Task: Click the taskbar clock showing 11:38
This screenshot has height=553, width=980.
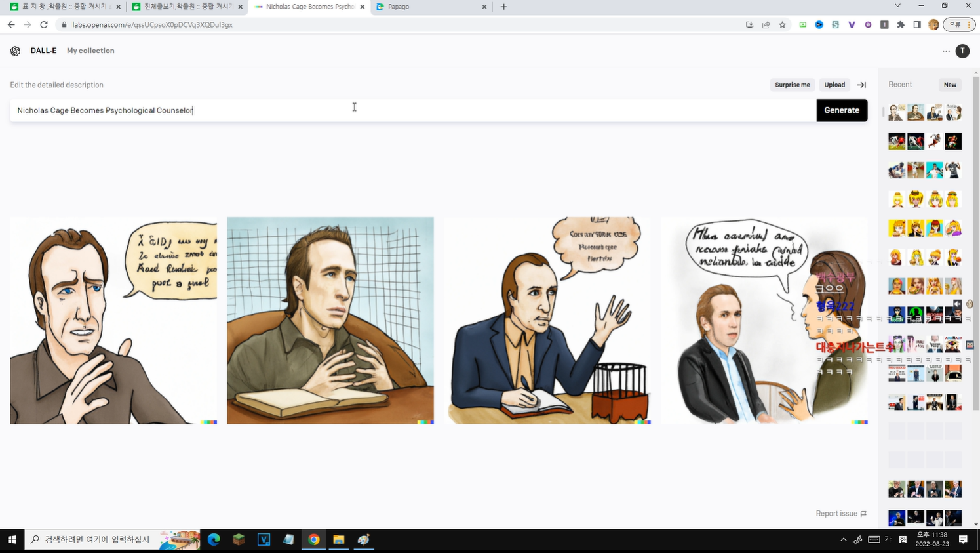Action: 931,539
